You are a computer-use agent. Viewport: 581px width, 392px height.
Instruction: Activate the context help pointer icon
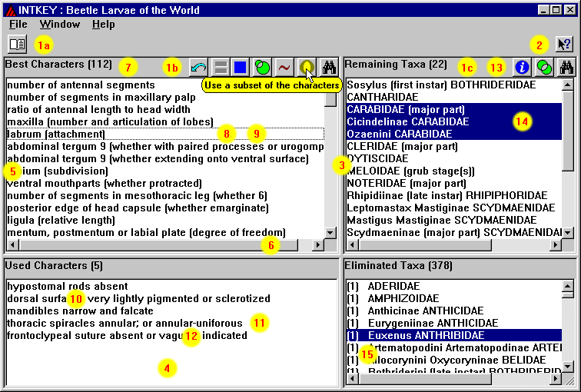pos(564,45)
